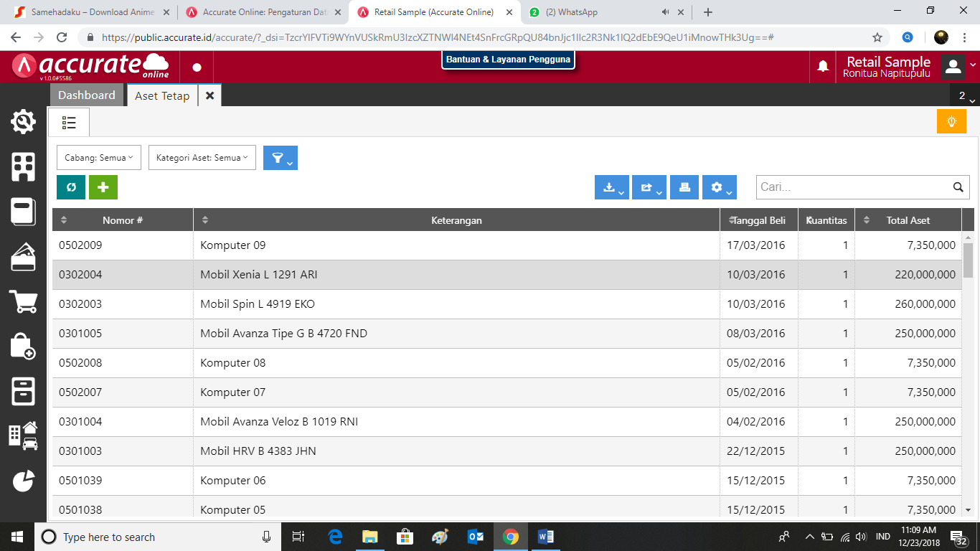Switch to the Dashboard tab
980x551 pixels.
click(86, 95)
